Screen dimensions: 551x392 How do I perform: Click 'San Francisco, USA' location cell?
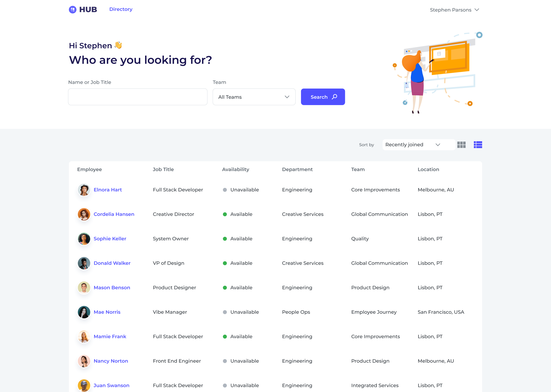point(441,312)
